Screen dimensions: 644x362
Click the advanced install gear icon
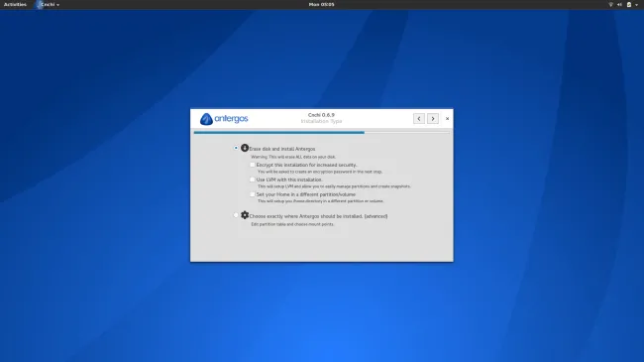click(x=245, y=215)
